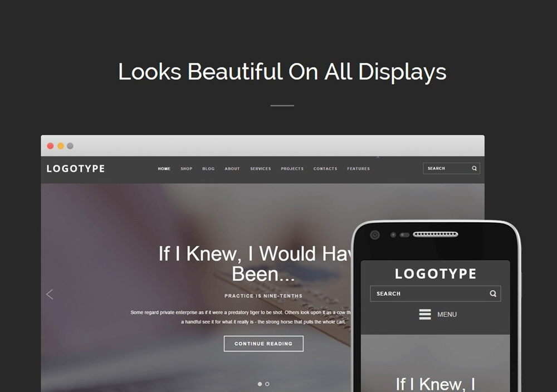
Task: Open the PROJECTS menu item
Action: click(292, 169)
